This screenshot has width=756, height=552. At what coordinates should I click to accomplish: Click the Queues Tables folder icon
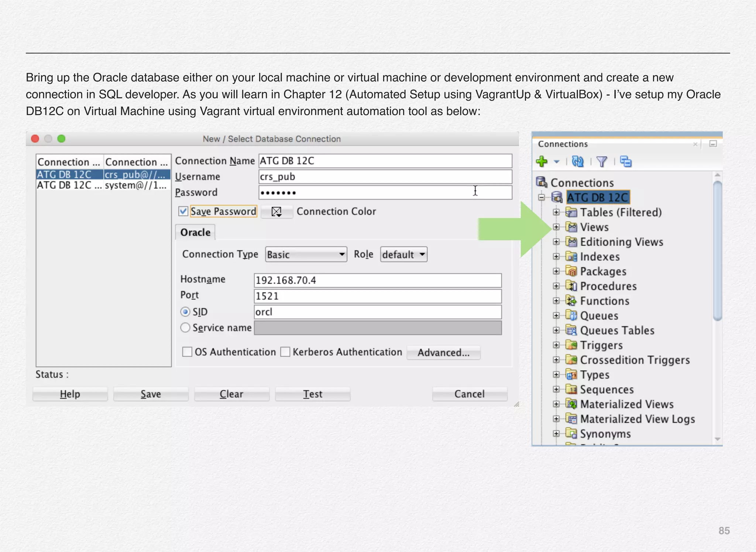click(x=571, y=330)
